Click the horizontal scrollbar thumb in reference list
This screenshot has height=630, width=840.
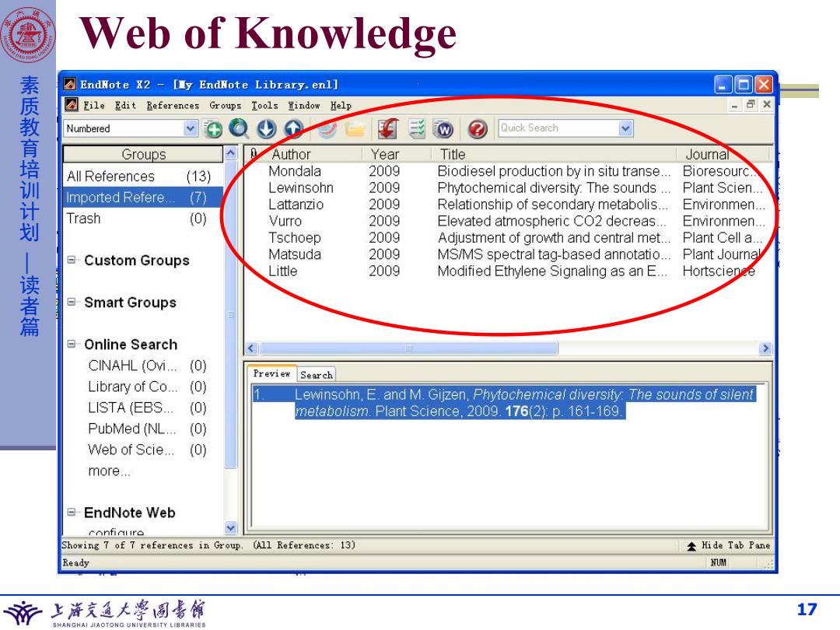point(409,348)
